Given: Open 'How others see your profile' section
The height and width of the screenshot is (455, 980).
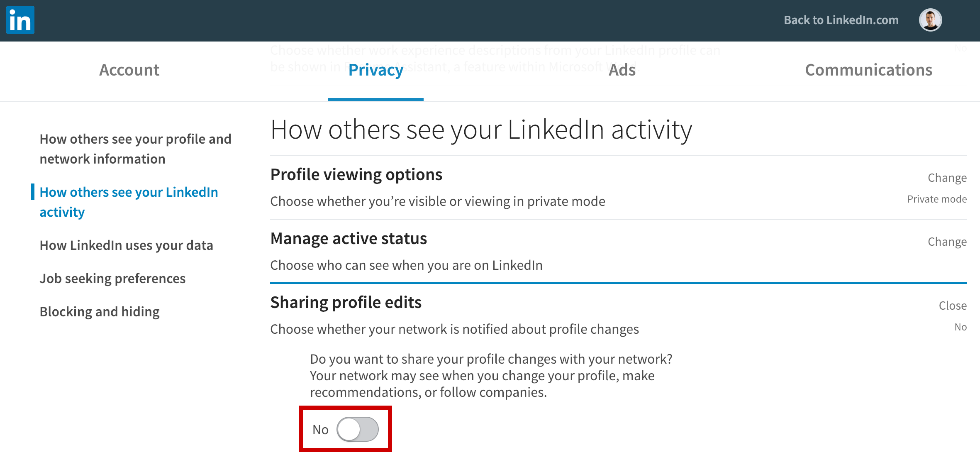Looking at the screenshot, I should [135, 149].
